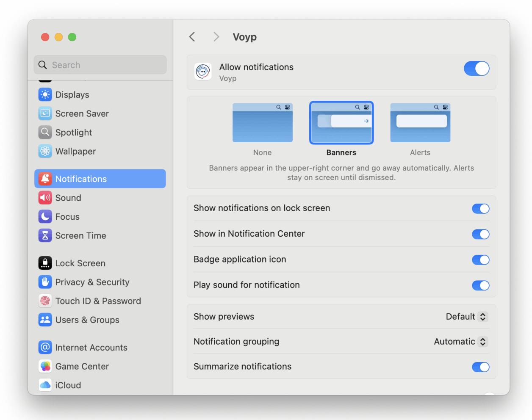Viewport: 532px width, 420px height.
Task: Change Notification grouping from Automatic
Action: (460, 342)
